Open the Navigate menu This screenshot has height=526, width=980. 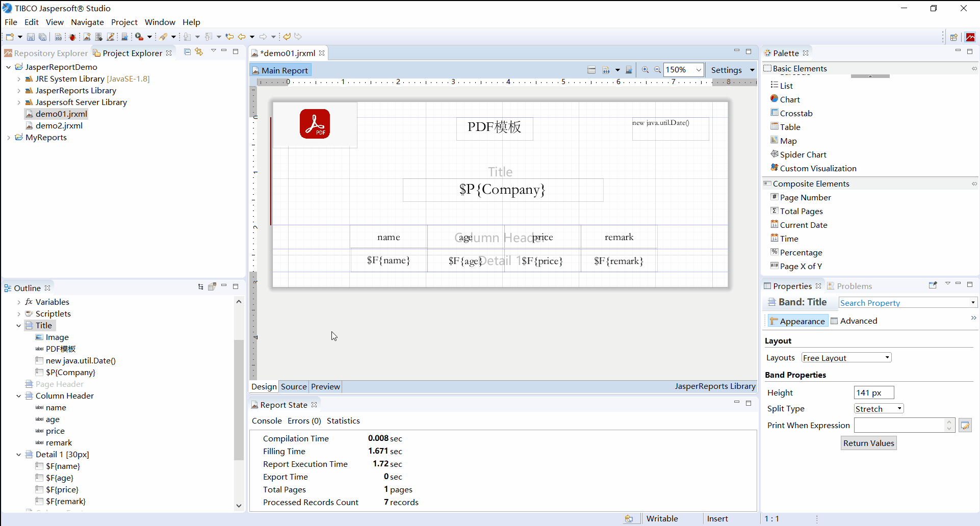(87, 22)
